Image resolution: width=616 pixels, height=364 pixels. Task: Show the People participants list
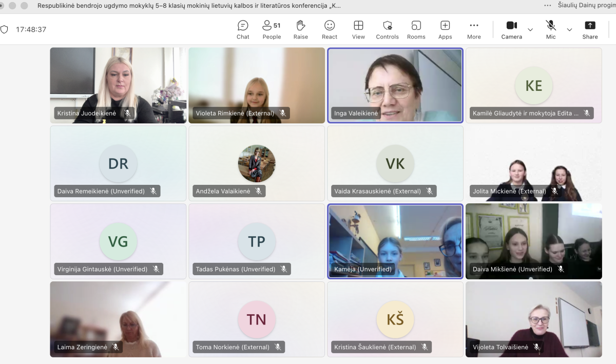click(x=272, y=29)
